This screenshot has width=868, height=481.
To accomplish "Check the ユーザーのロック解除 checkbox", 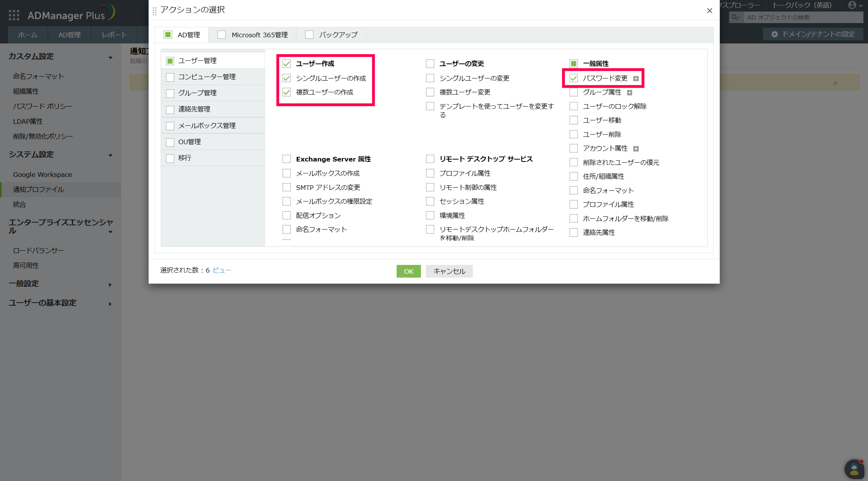I will tap(574, 106).
